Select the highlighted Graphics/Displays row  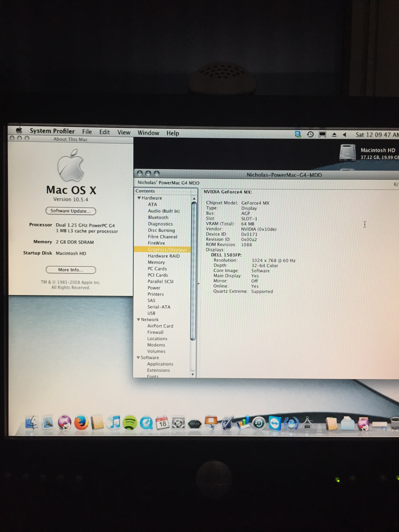162,250
